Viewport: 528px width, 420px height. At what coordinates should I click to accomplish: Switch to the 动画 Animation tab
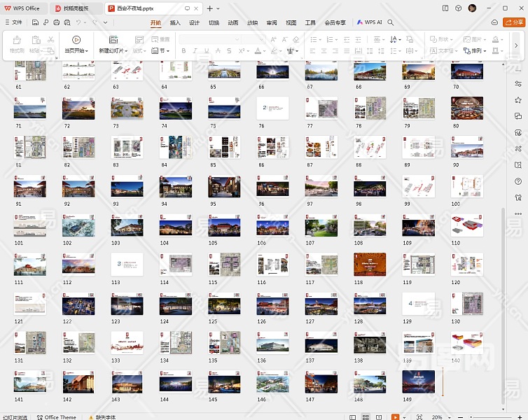coord(232,22)
